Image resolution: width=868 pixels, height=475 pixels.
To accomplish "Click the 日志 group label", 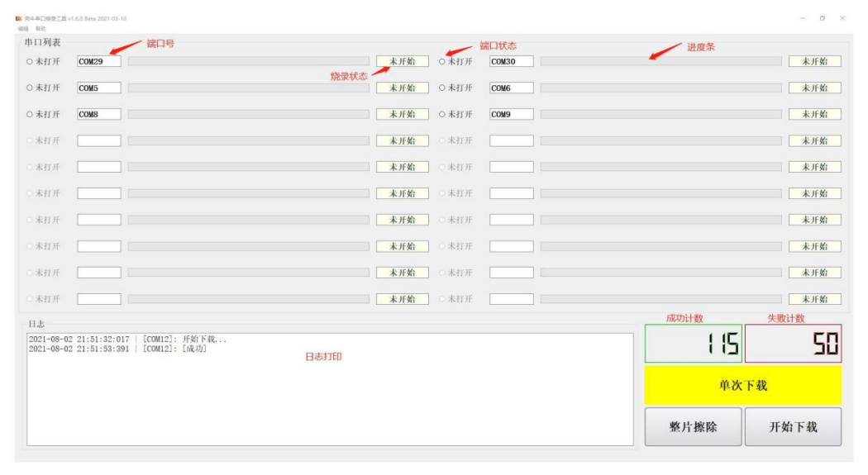I will click(x=36, y=324).
